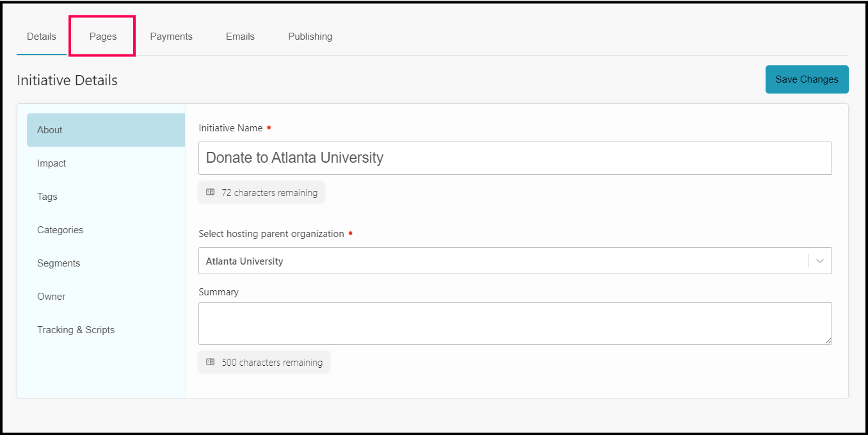Viewport: 868px width, 435px height.
Task: Open Tracking & Scripts settings
Action: click(76, 330)
